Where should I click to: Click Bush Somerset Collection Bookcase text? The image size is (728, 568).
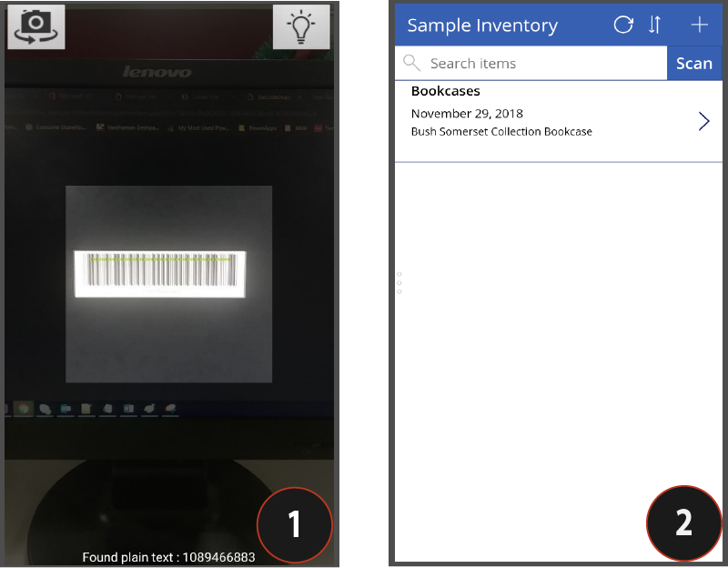501,132
